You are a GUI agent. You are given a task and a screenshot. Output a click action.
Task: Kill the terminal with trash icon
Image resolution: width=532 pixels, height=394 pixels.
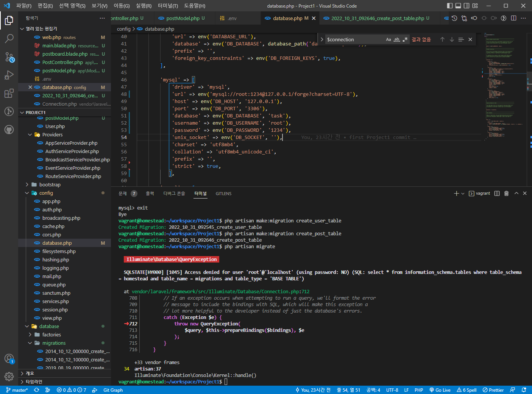pos(507,193)
